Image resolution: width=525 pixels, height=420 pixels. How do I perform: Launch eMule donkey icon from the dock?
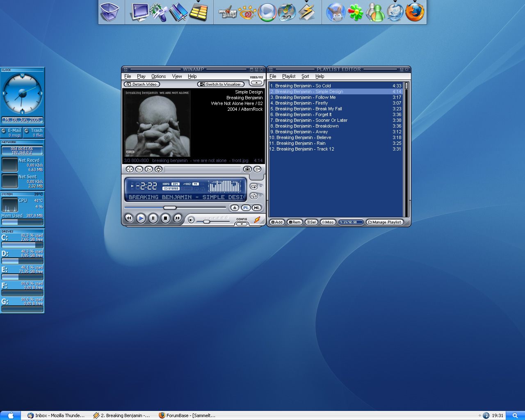tap(336, 12)
